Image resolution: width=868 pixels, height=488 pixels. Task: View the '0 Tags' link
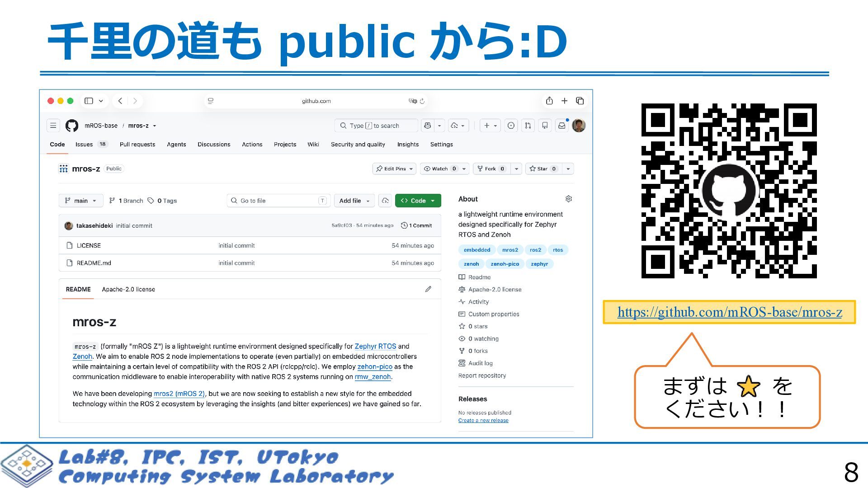coord(162,201)
